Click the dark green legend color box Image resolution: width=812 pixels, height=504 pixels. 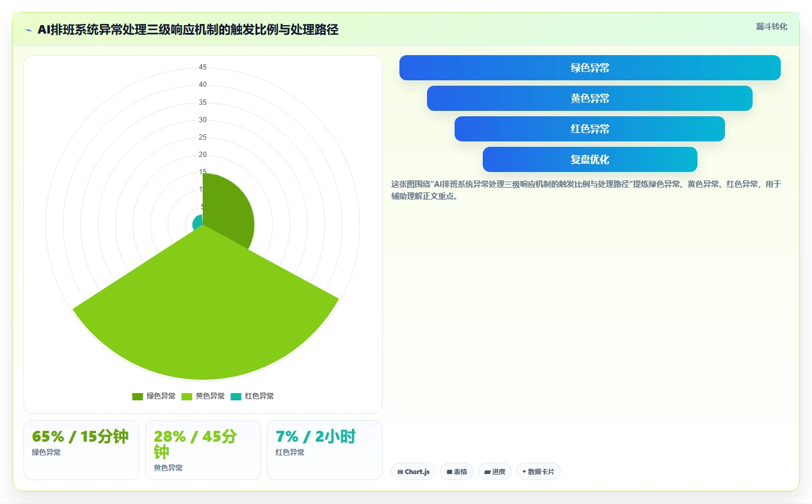point(137,396)
